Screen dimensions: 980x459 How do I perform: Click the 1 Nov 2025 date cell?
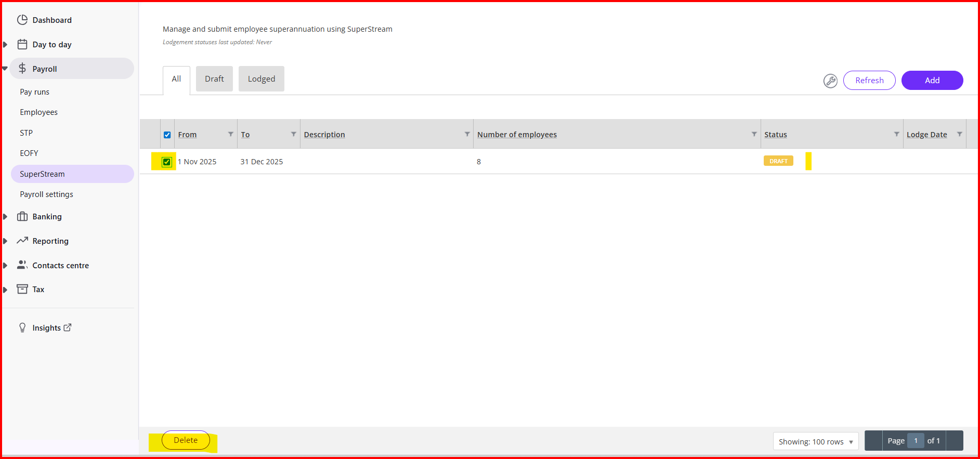(x=197, y=162)
